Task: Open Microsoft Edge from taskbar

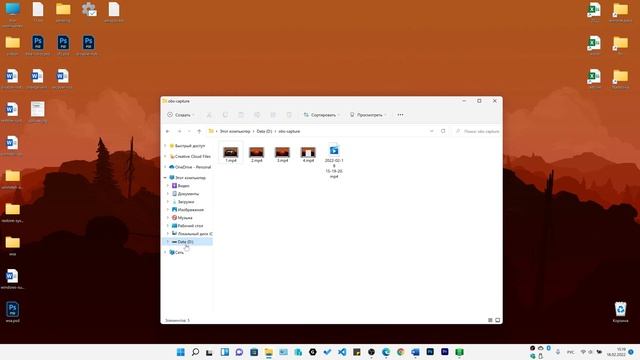Action: [x=386, y=352]
